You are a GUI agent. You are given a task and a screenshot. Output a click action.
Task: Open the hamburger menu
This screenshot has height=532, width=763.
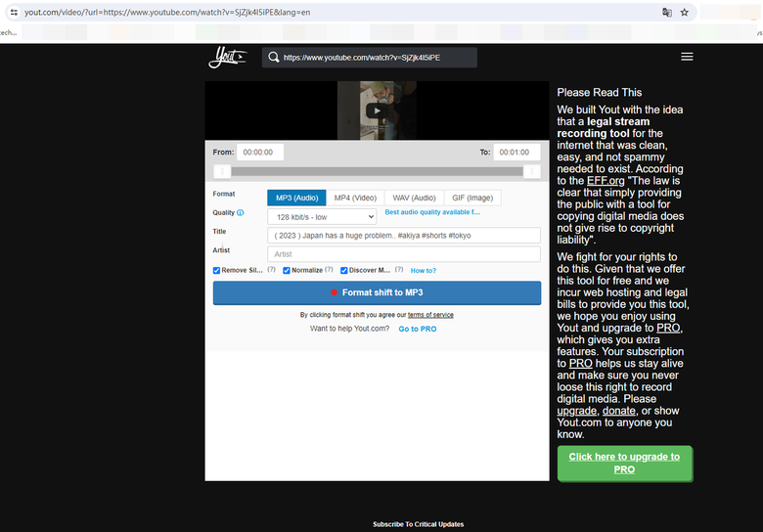[687, 57]
